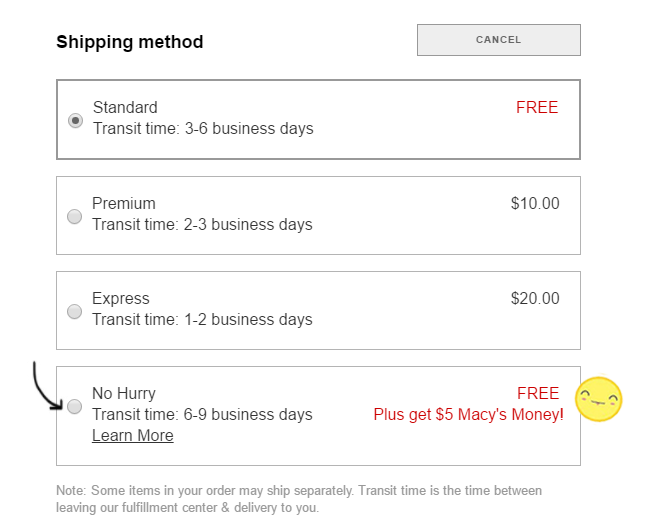Image resolution: width=646 pixels, height=522 pixels.
Task: Click the Shipping method heading
Action: [x=130, y=42]
